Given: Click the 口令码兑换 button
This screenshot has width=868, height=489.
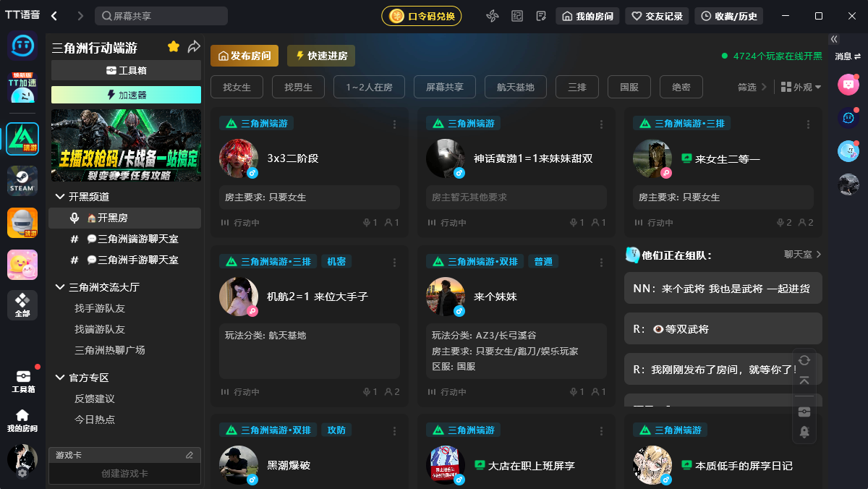Looking at the screenshot, I should [422, 16].
